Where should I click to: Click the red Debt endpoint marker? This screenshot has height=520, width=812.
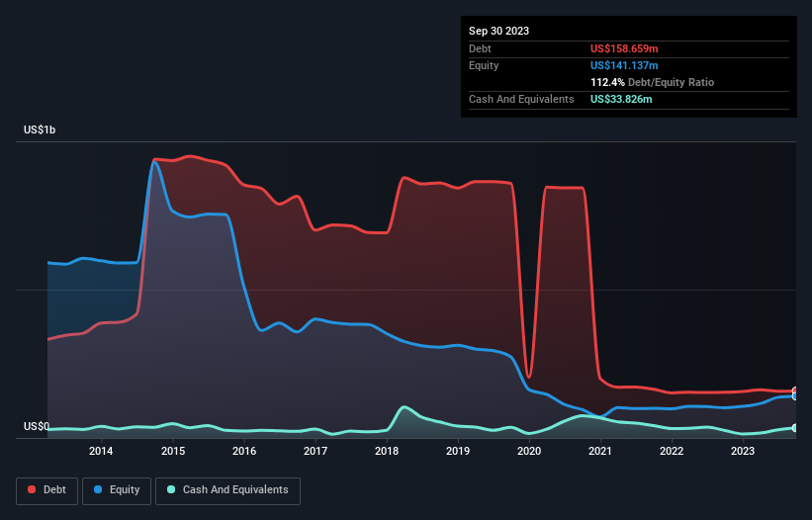(795, 391)
